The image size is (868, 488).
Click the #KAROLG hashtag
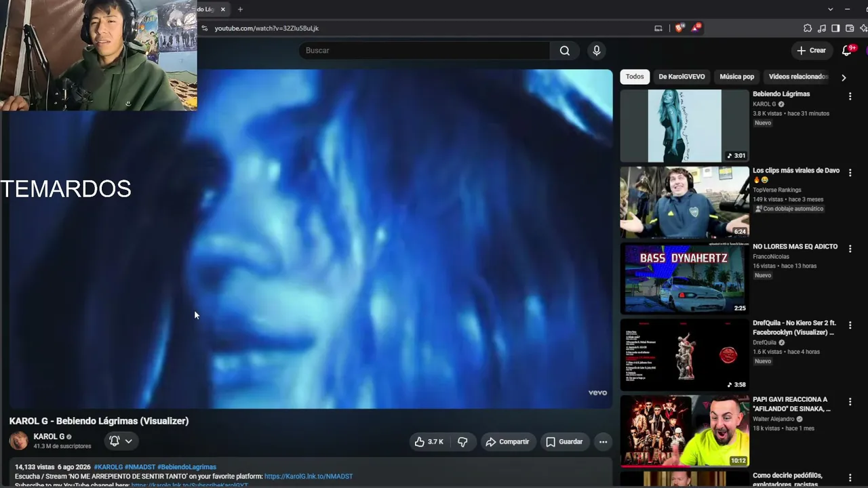coord(108,467)
